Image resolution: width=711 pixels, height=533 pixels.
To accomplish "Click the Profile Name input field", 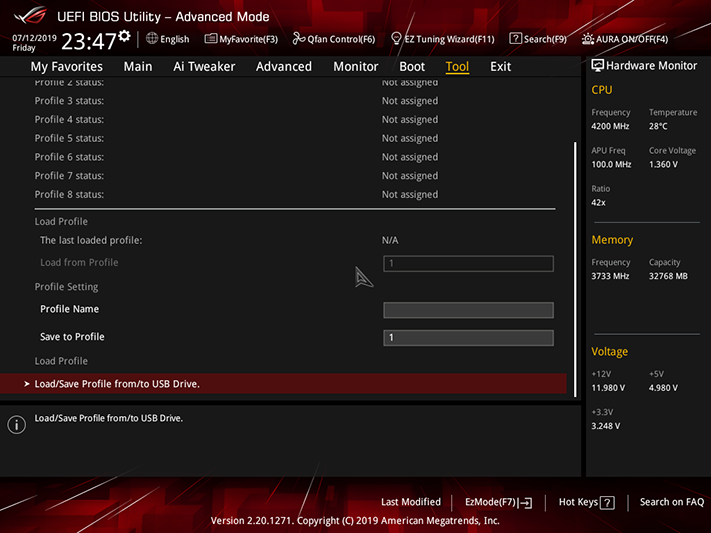I will [x=468, y=310].
